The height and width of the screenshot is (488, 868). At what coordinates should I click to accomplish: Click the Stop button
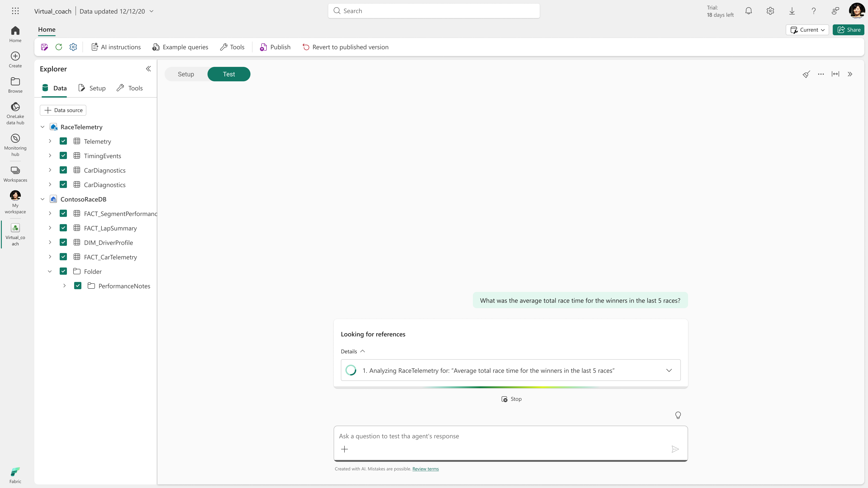click(x=511, y=399)
